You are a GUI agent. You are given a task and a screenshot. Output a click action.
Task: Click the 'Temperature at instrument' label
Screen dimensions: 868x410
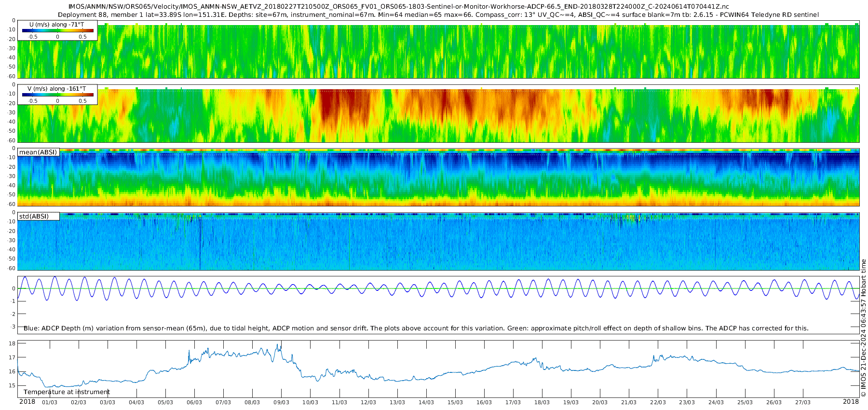point(67,392)
